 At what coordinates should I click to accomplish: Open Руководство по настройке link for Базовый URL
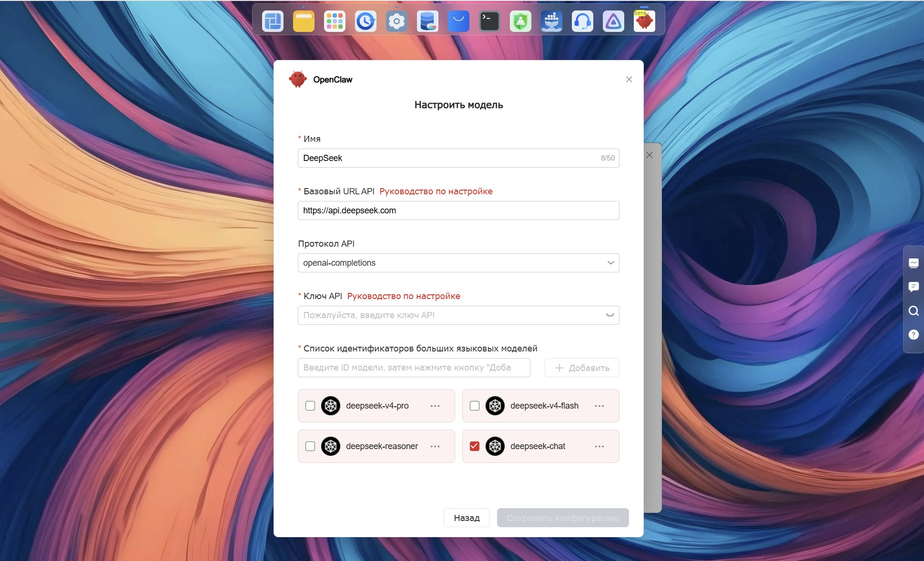[x=436, y=191]
